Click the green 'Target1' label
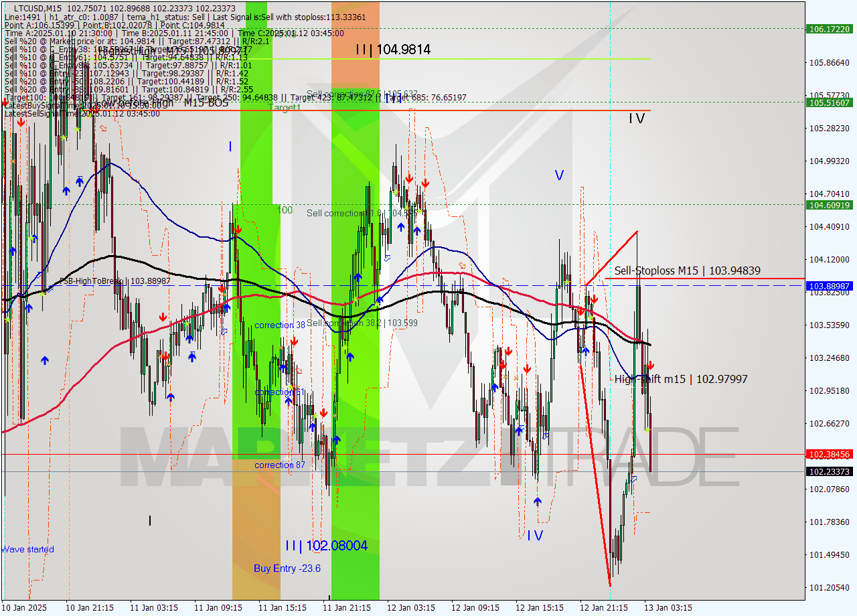This screenshot has height=616, width=857. pyautogui.click(x=285, y=108)
